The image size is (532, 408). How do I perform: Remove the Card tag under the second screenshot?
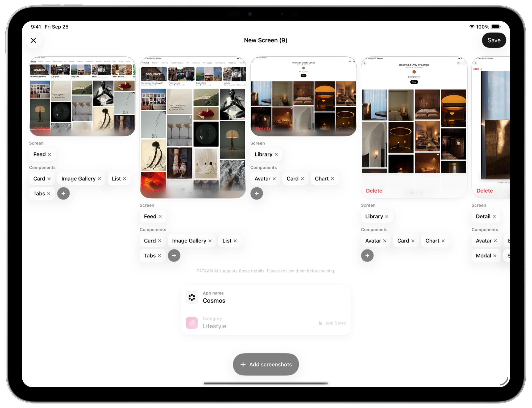coord(160,241)
